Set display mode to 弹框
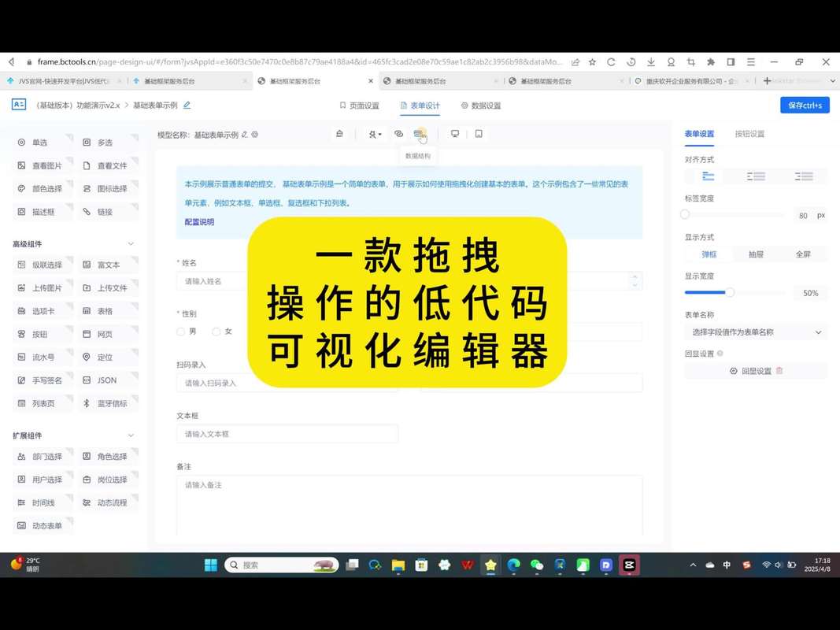 click(x=709, y=254)
